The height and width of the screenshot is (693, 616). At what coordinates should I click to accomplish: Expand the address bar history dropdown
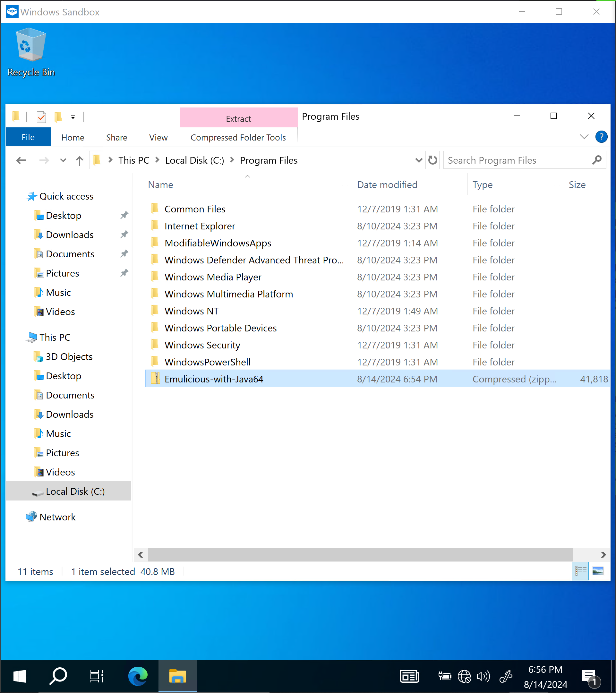tap(419, 160)
